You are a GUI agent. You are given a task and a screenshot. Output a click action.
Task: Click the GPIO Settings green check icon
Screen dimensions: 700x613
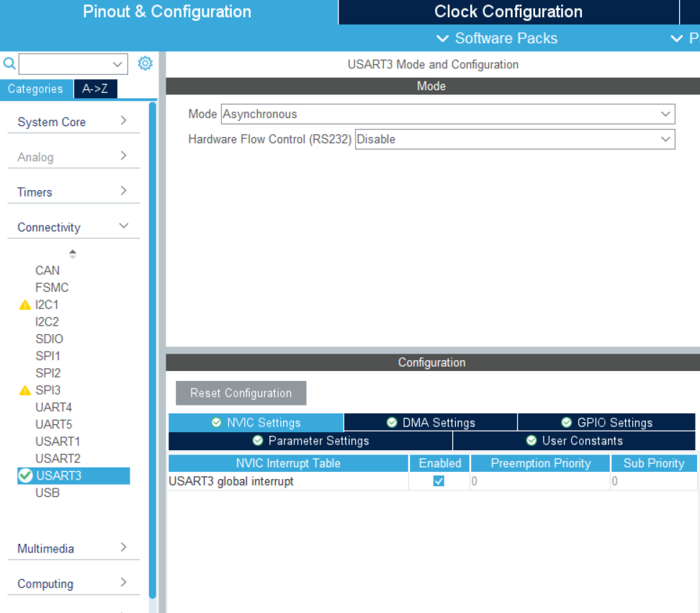[567, 422]
